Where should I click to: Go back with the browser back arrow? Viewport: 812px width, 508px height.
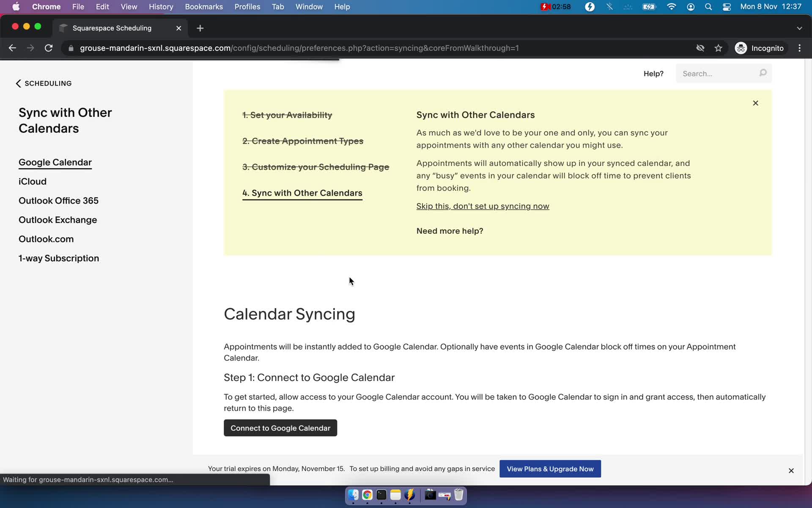coord(12,48)
